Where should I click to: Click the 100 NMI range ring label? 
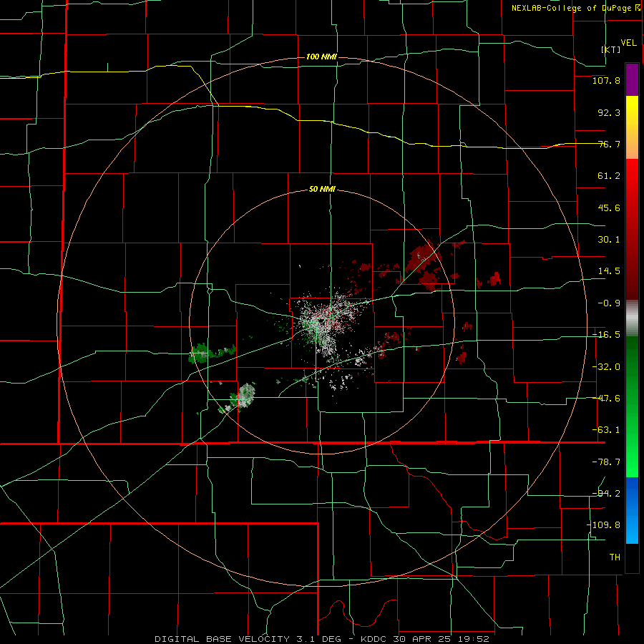[321, 57]
